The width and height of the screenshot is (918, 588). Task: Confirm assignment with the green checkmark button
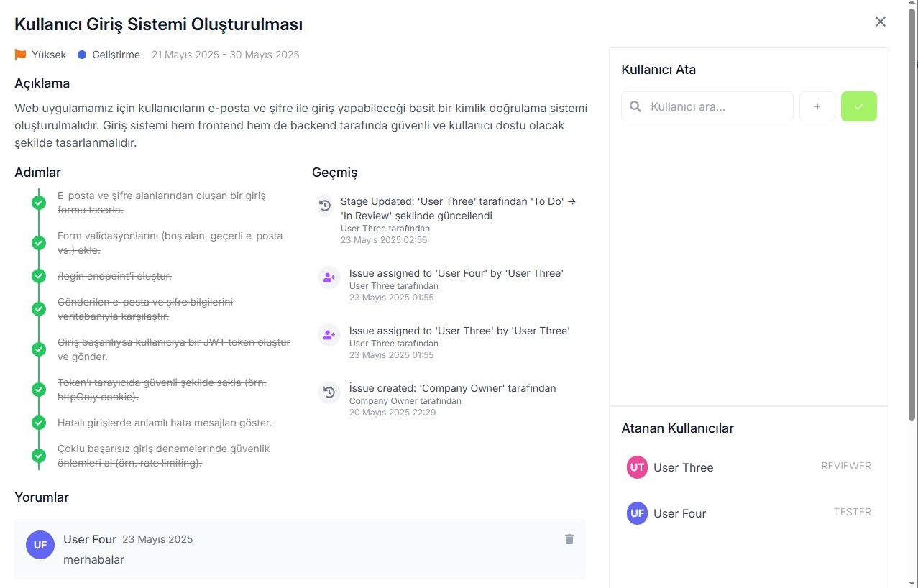tap(859, 106)
